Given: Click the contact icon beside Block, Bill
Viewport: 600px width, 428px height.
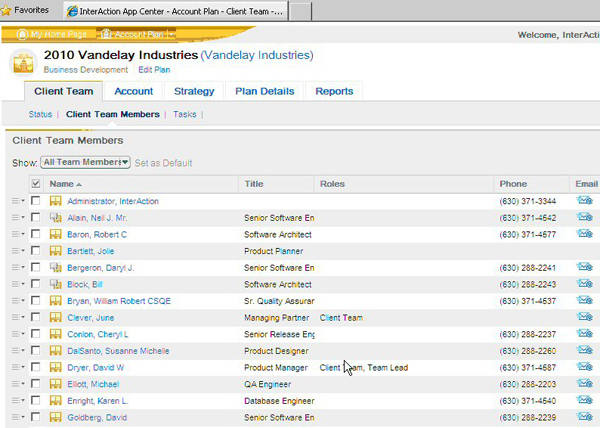Looking at the screenshot, I should pyautogui.click(x=55, y=284).
